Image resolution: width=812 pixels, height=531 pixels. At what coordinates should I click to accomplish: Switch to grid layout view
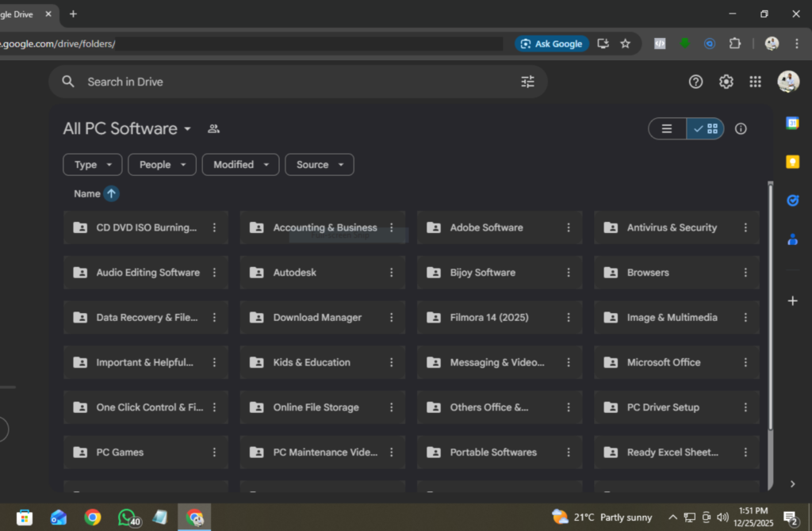tap(705, 128)
